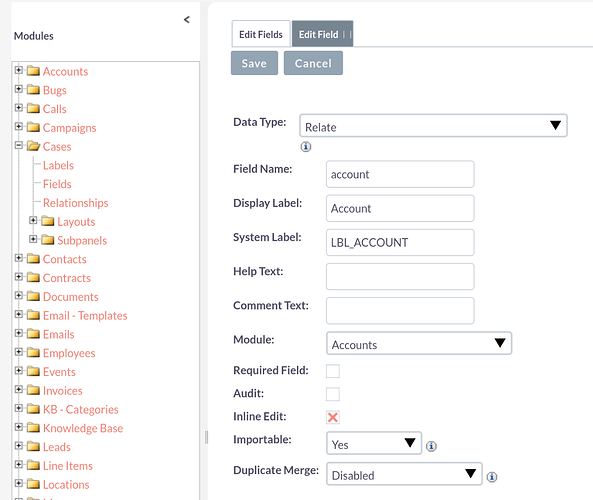This screenshot has width=593, height=500.
Task: Click the Contacts folder icon
Action: (x=33, y=259)
